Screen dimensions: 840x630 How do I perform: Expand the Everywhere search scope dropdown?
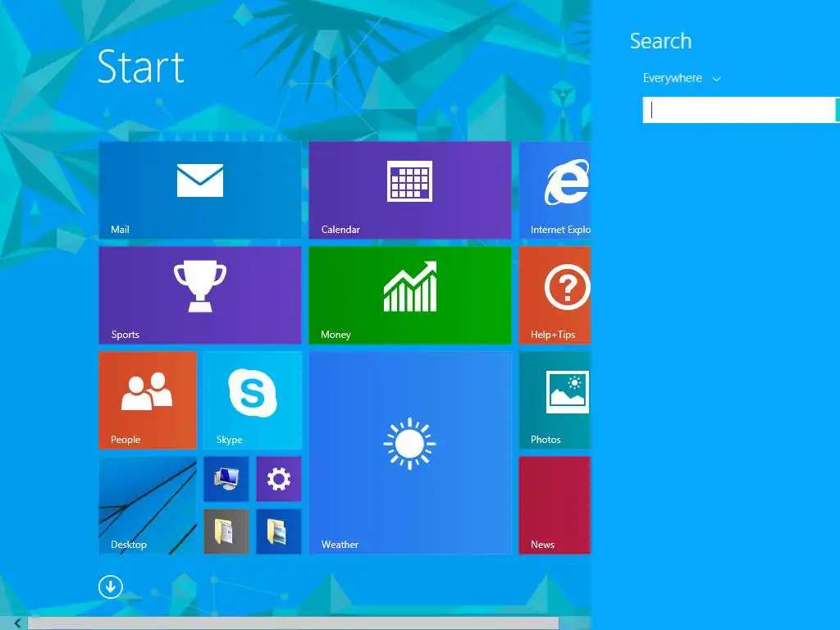coord(682,78)
